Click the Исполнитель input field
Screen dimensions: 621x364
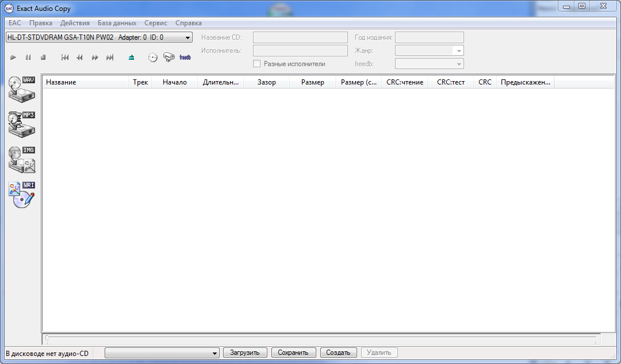[x=300, y=51]
